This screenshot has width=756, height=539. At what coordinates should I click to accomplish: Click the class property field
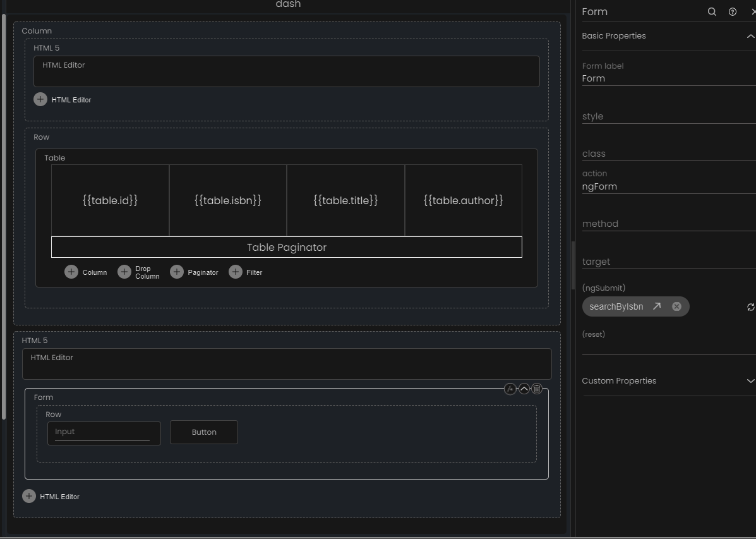pos(669,154)
